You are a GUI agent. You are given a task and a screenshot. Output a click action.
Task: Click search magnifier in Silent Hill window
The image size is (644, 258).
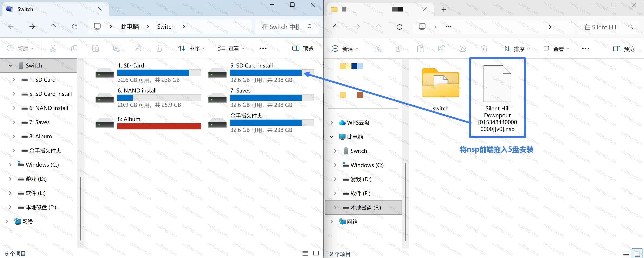[631, 27]
